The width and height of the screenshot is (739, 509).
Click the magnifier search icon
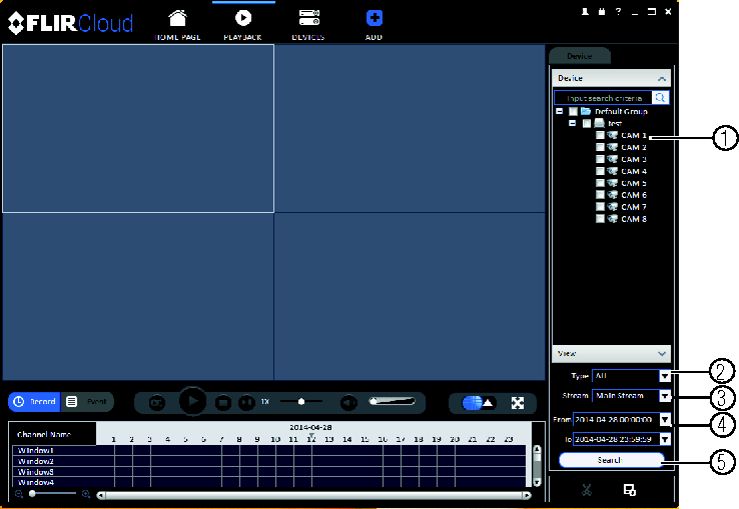pos(660,98)
